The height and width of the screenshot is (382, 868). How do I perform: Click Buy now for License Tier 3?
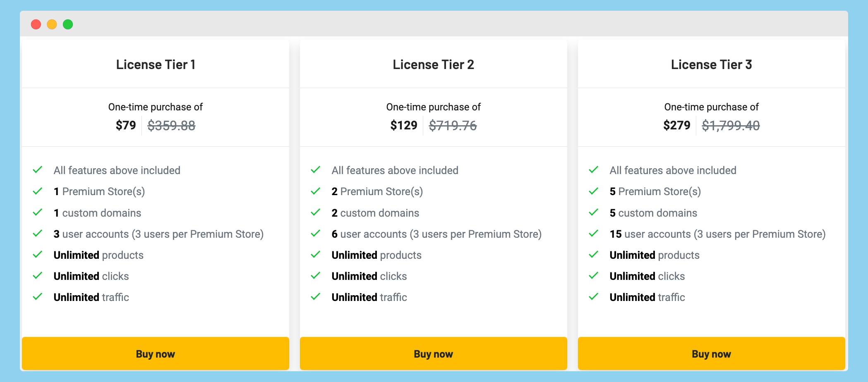coord(712,354)
